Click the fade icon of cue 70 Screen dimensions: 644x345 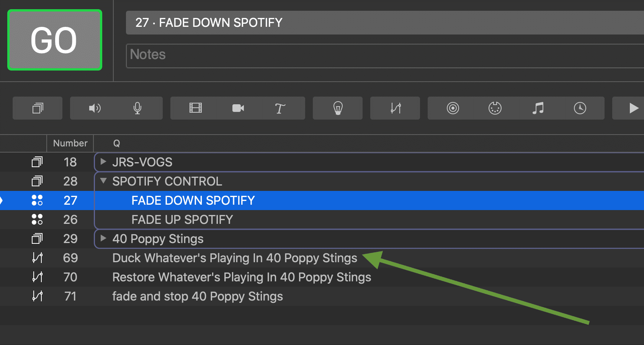(x=37, y=277)
